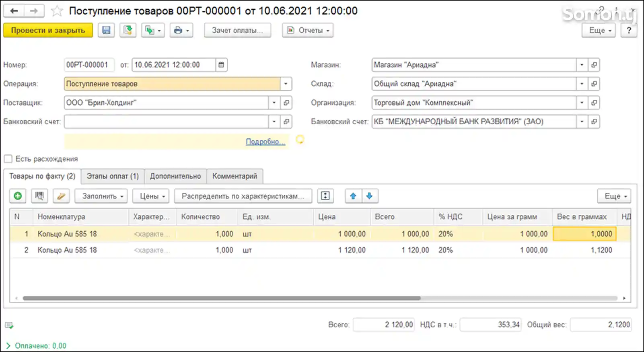This screenshot has width=644, height=352.
Task: Expand the Поставщик dropdown list
Action: click(274, 103)
